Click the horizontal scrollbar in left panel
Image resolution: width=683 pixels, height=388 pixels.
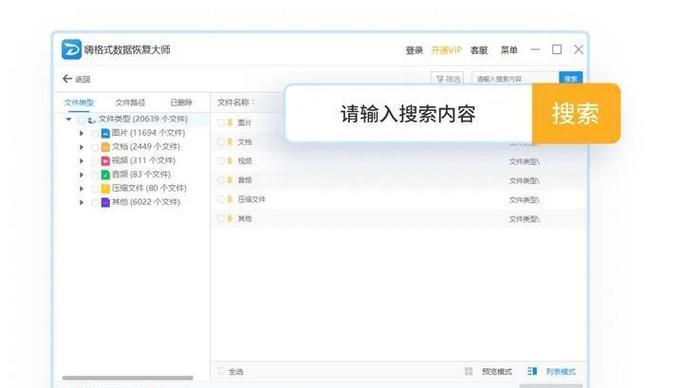click(128, 378)
